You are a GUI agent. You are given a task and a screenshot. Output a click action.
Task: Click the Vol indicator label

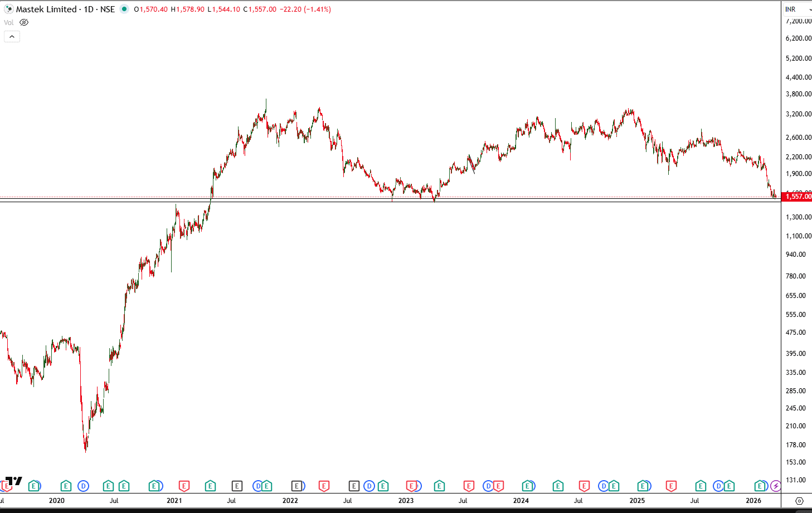click(x=8, y=22)
